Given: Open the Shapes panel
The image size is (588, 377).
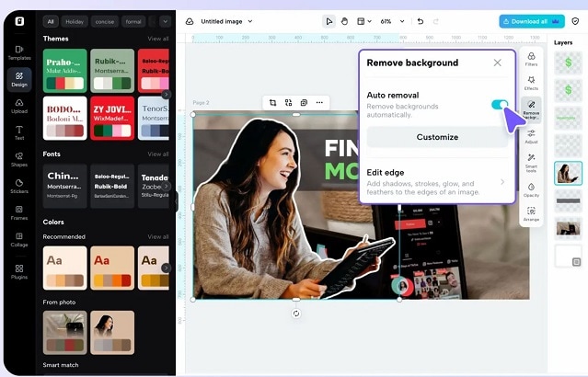Looking at the screenshot, I should tap(19, 159).
